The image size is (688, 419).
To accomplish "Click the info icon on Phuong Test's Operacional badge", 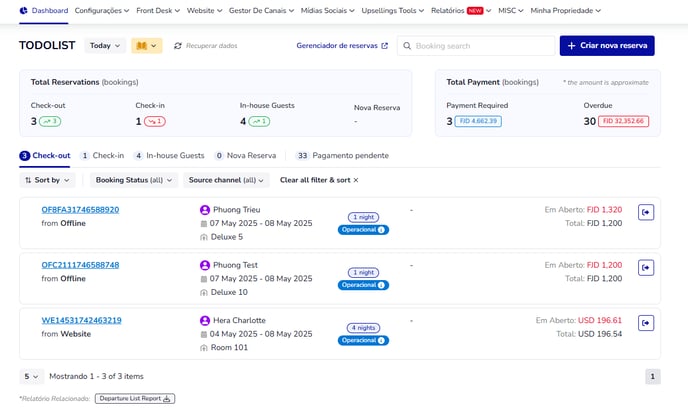I will point(381,285).
